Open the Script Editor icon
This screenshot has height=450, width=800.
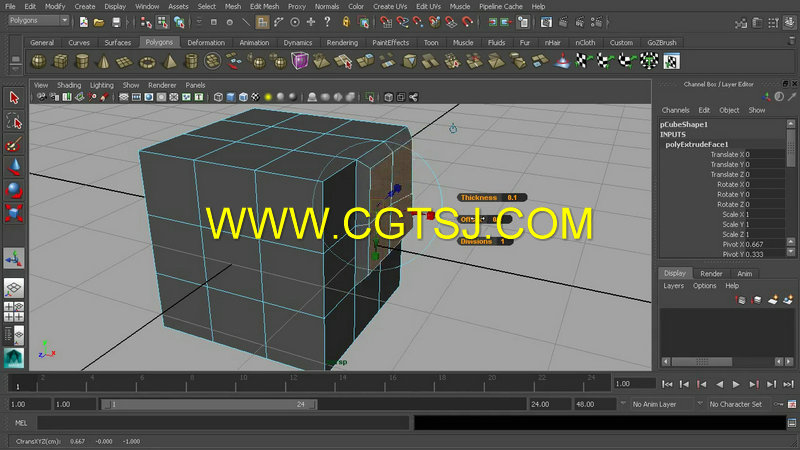792,423
